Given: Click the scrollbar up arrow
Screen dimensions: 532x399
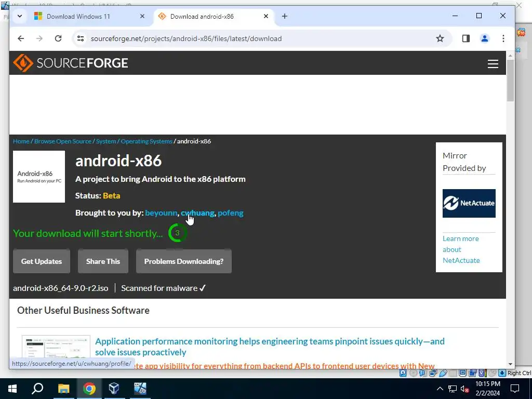Looking at the screenshot, I should [x=510, y=55].
